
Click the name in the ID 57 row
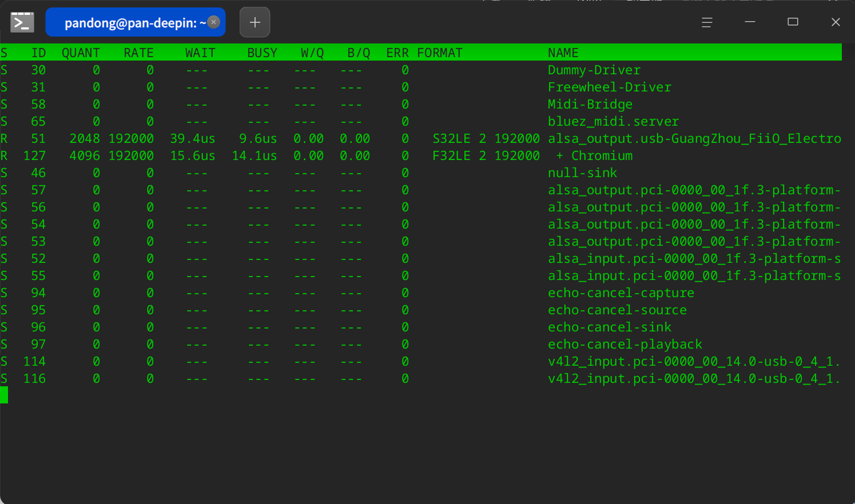[694, 190]
